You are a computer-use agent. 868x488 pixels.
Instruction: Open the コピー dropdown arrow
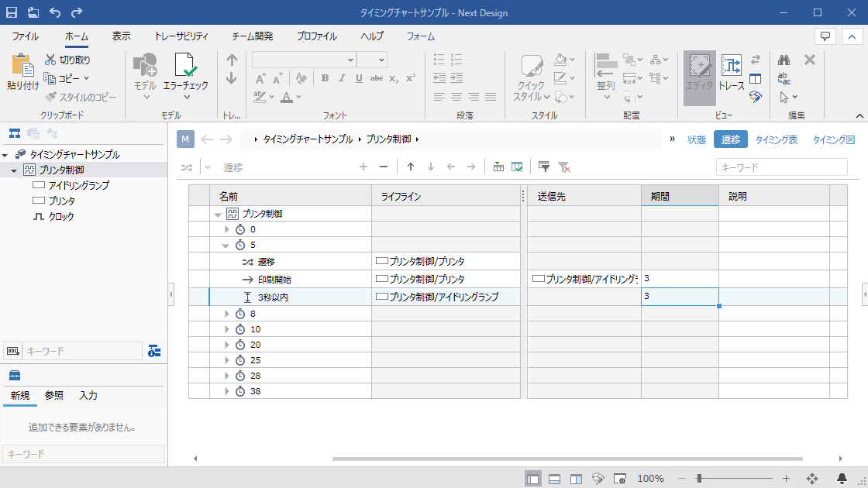[x=86, y=78]
